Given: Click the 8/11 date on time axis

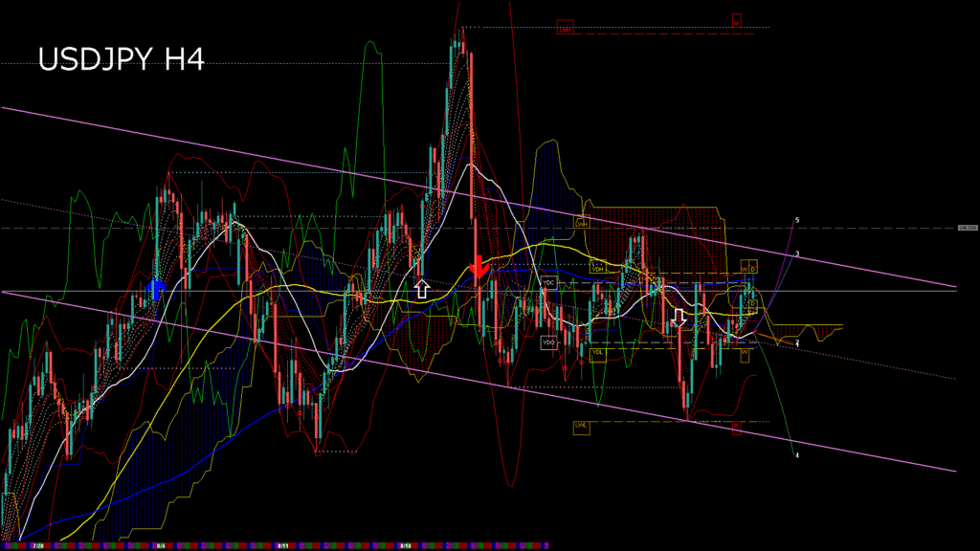Looking at the screenshot, I should [x=283, y=545].
